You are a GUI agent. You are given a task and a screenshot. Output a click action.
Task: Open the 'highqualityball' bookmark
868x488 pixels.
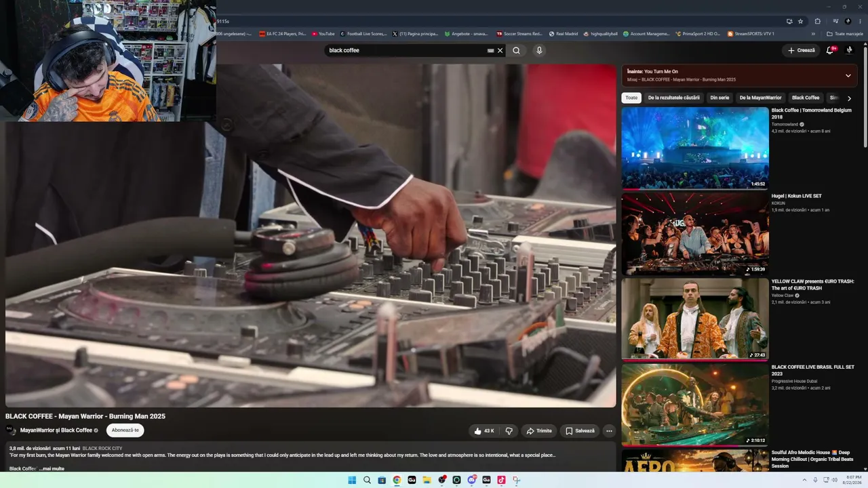point(600,34)
